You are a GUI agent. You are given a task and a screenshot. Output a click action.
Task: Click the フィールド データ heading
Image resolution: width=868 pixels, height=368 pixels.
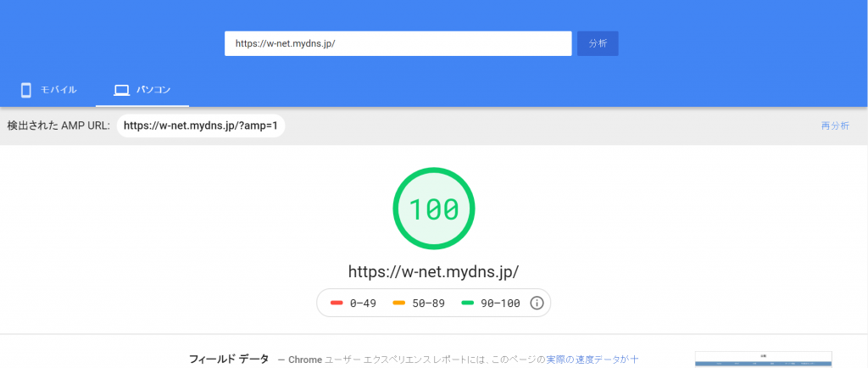pos(228,360)
